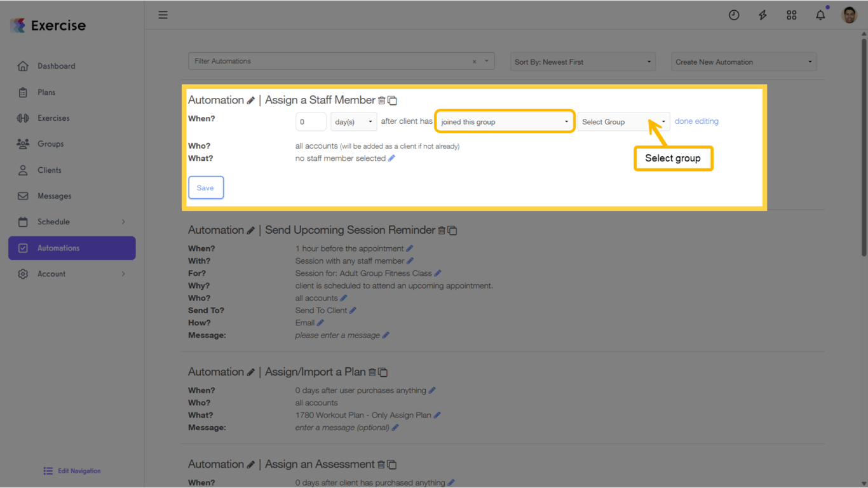Duplicate the Send Upcoming Session Reminder automation
868x488 pixels.
452,230
